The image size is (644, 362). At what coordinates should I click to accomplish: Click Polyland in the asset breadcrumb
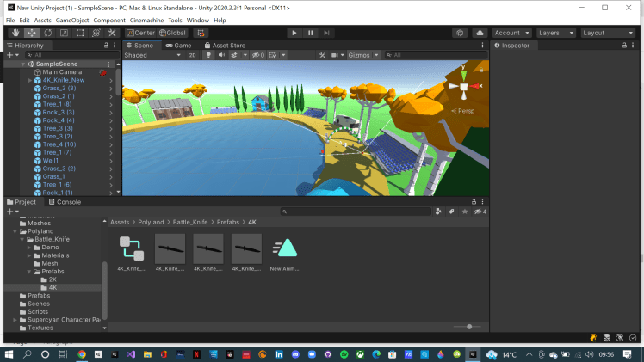[x=151, y=222]
